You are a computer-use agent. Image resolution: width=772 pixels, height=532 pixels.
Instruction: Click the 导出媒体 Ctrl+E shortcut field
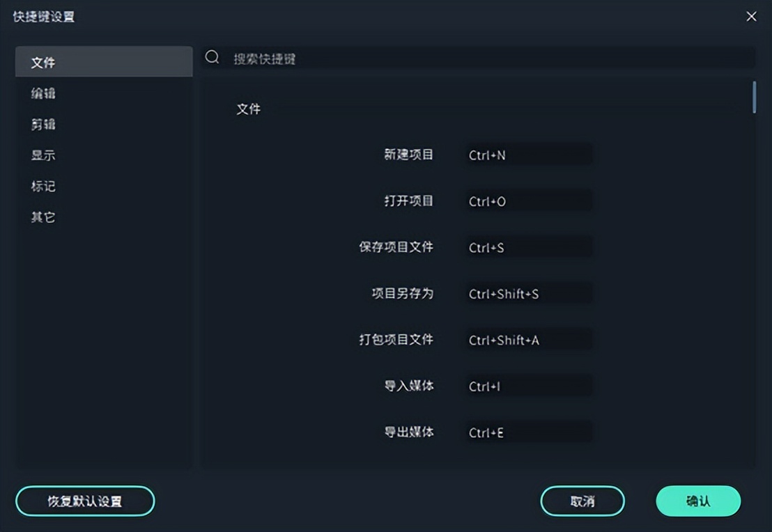click(x=528, y=432)
